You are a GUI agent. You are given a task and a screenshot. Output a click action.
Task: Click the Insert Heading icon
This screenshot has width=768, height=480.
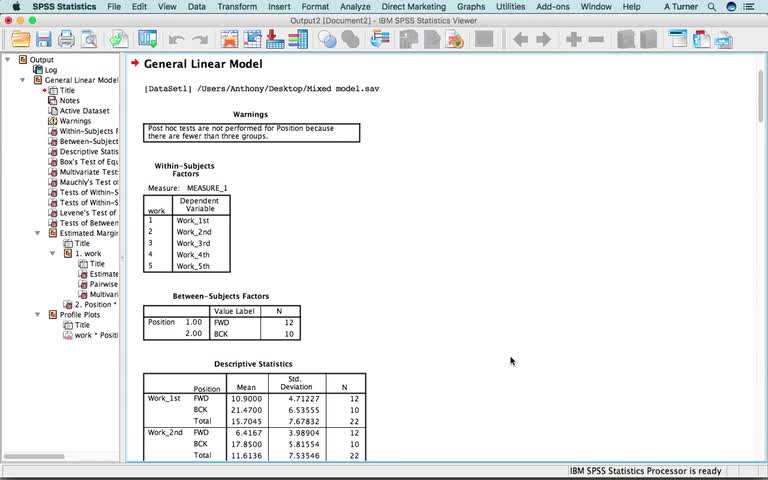[678, 39]
